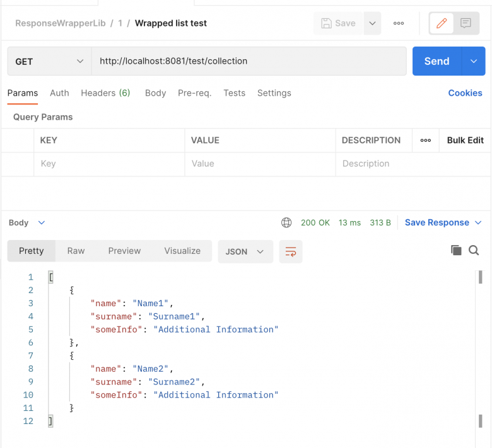Click the request URL input field
Screen dimensions: 492x448
click(x=249, y=61)
